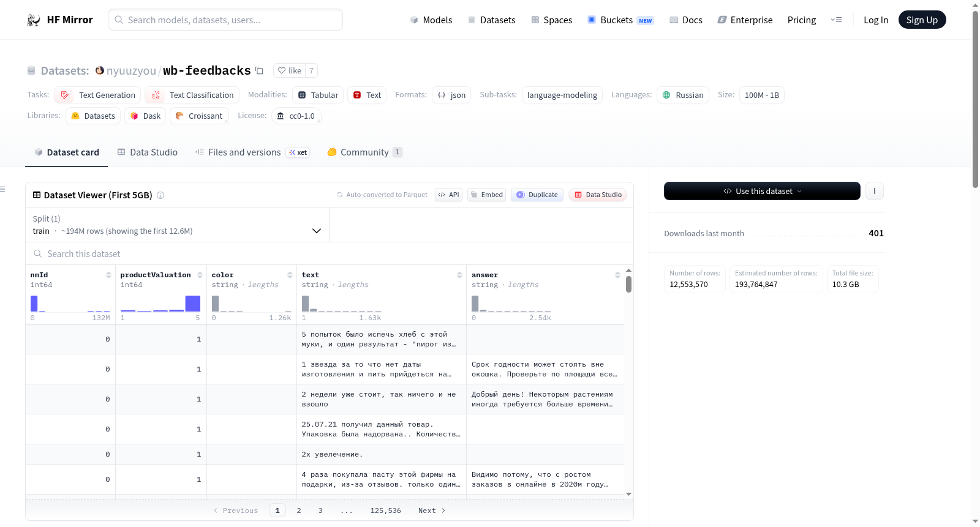Click the nmId histogram chart
The height and width of the screenshot is (527, 980).
point(70,304)
